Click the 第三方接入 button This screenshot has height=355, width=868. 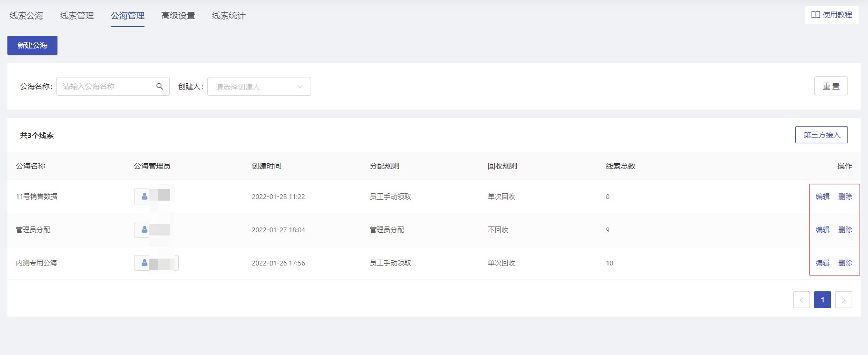pos(822,135)
